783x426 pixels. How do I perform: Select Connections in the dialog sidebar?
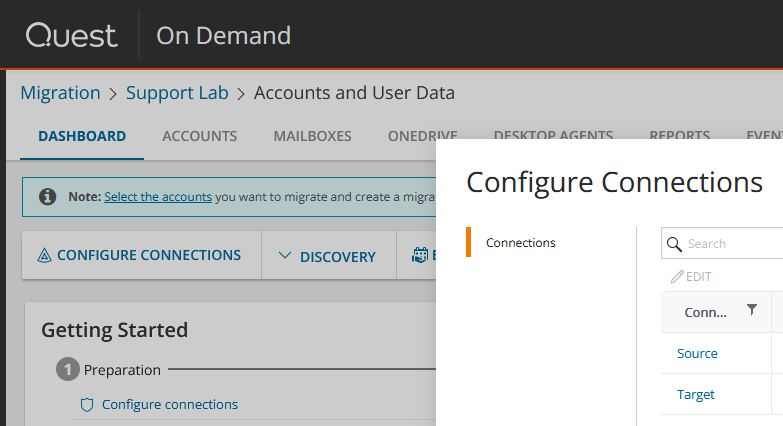[521, 243]
